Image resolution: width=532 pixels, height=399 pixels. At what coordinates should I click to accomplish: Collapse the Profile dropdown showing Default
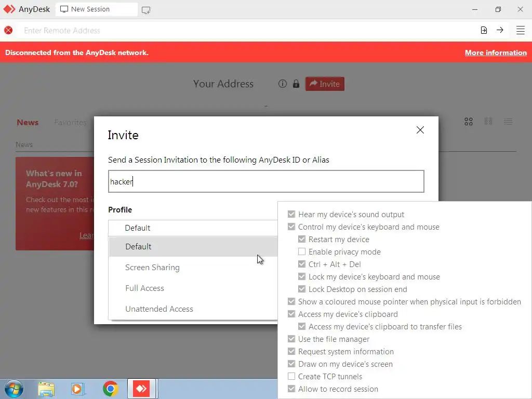tap(193, 228)
